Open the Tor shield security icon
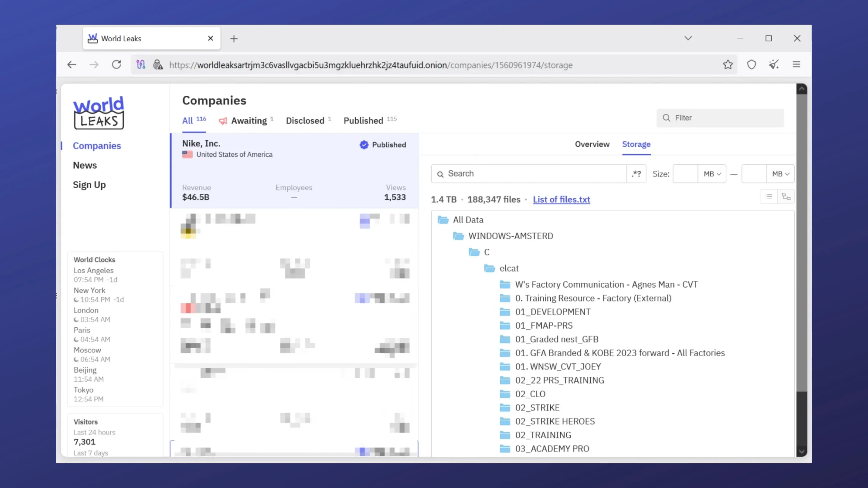Image resolution: width=868 pixels, height=488 pixels. [751, 65]
